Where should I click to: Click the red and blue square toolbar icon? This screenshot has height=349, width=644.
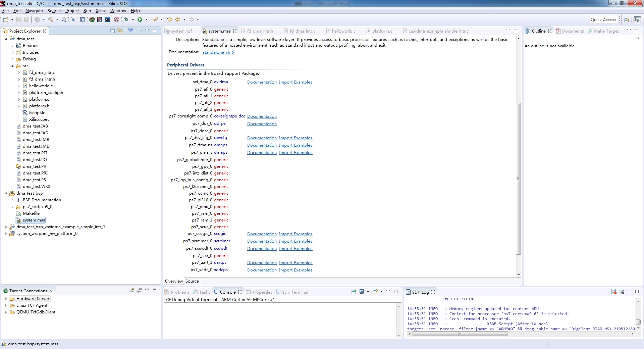(100, 19)
